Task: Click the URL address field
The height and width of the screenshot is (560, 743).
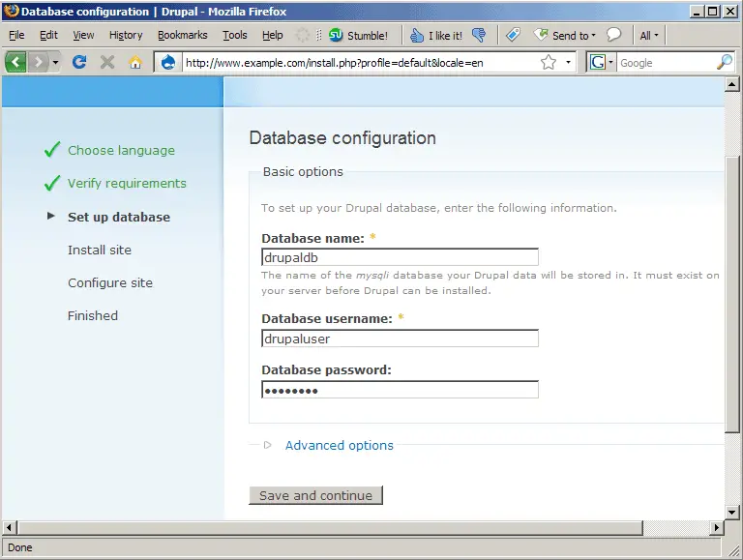Action: [360, 63]
